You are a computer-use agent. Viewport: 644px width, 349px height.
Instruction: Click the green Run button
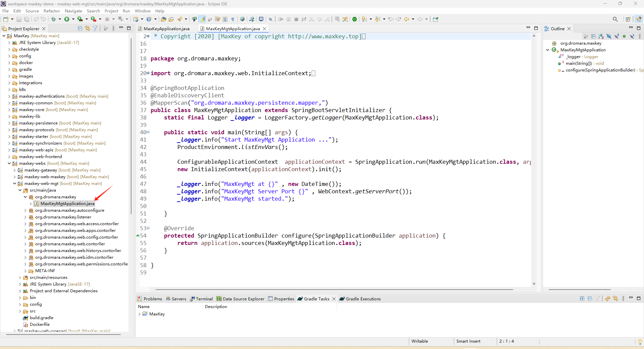point(67,19)
